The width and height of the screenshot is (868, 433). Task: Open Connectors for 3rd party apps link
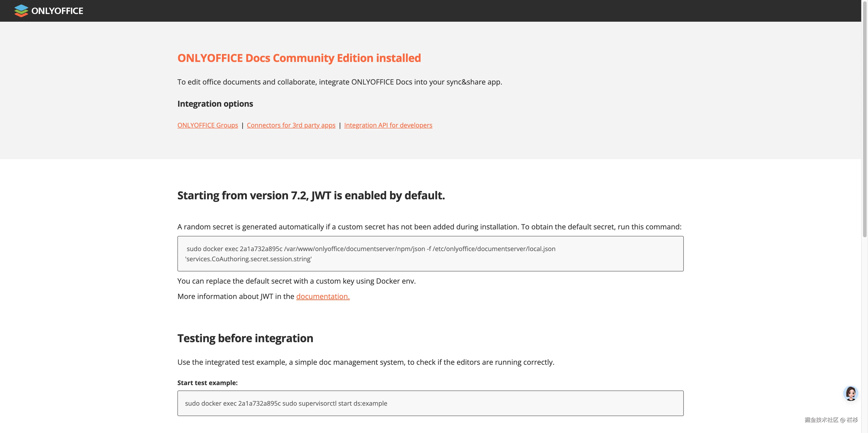point(291,125)
